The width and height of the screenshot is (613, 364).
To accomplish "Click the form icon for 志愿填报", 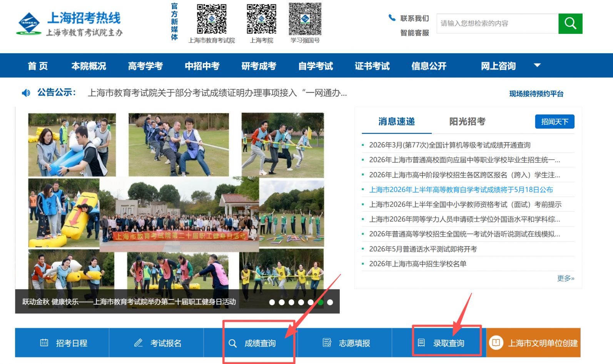I will click(327, 342).
